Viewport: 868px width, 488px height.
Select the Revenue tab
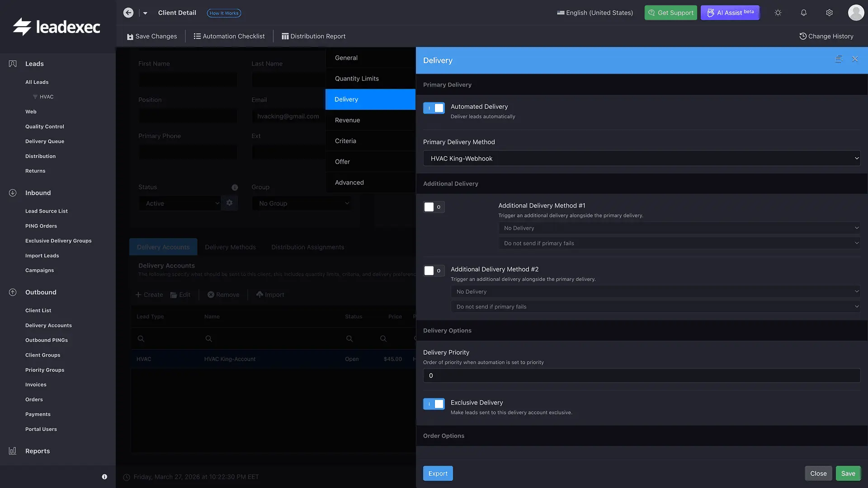point(370,120)
